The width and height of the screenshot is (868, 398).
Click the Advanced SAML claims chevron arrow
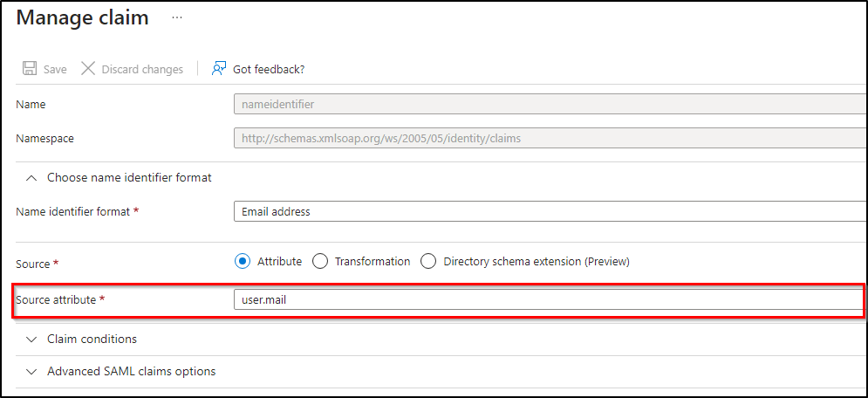[32, 371]
